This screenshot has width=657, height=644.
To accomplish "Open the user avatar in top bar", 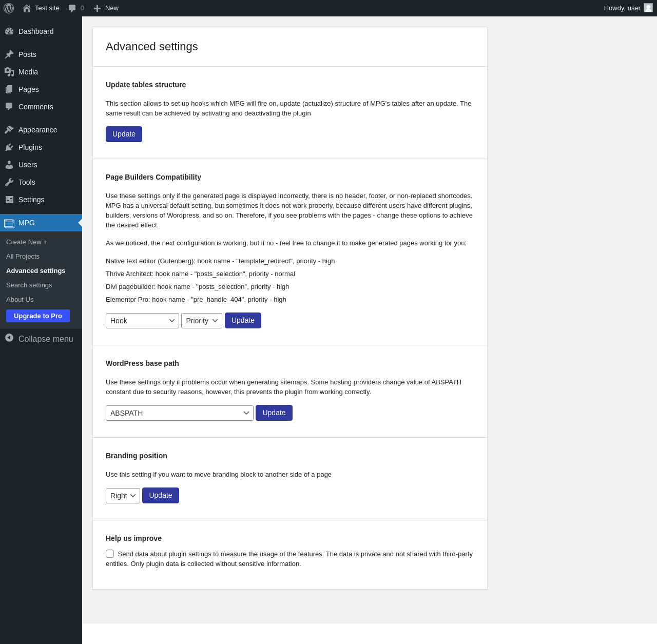I will coord(648,8).
